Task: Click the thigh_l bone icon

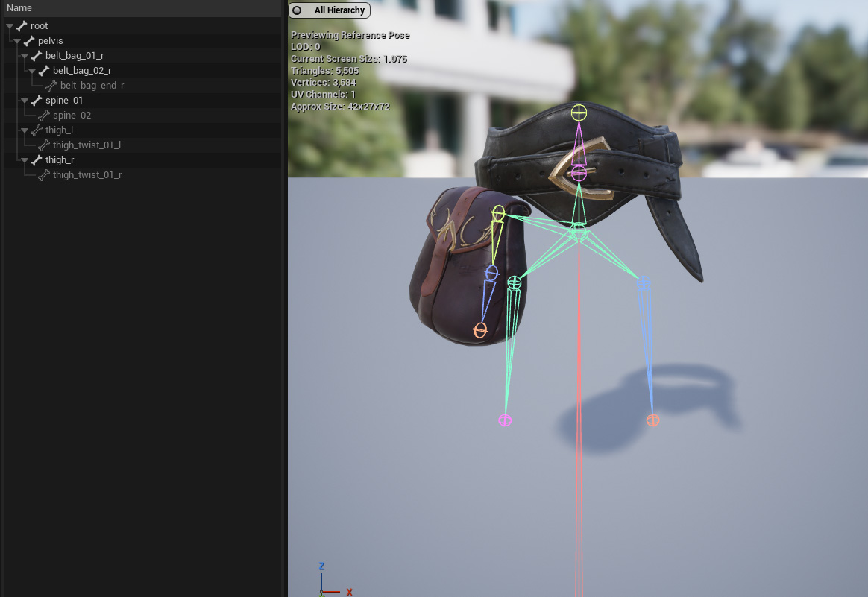Action: tap(37, 130)
